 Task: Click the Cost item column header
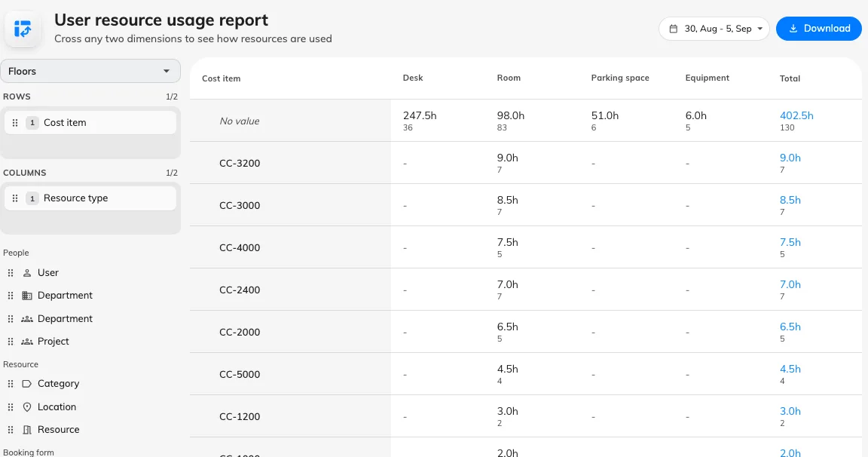point(222,78)
